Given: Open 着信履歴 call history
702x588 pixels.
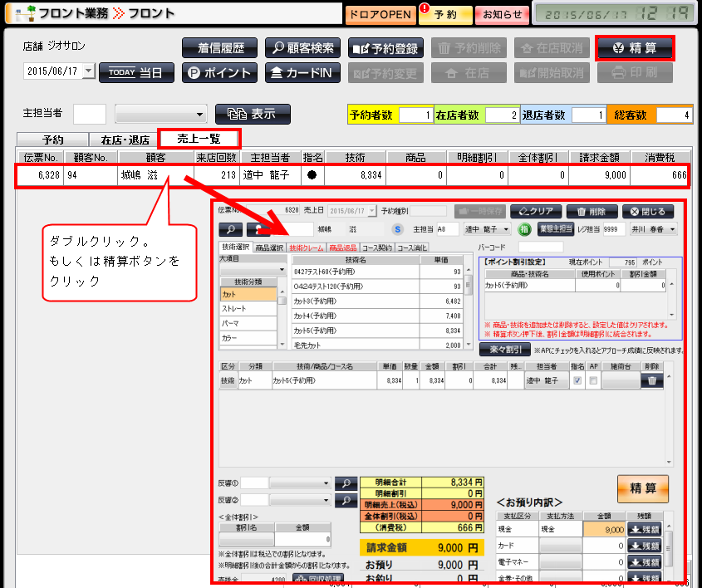Looking at the screenshot, I should click(219, 48).
